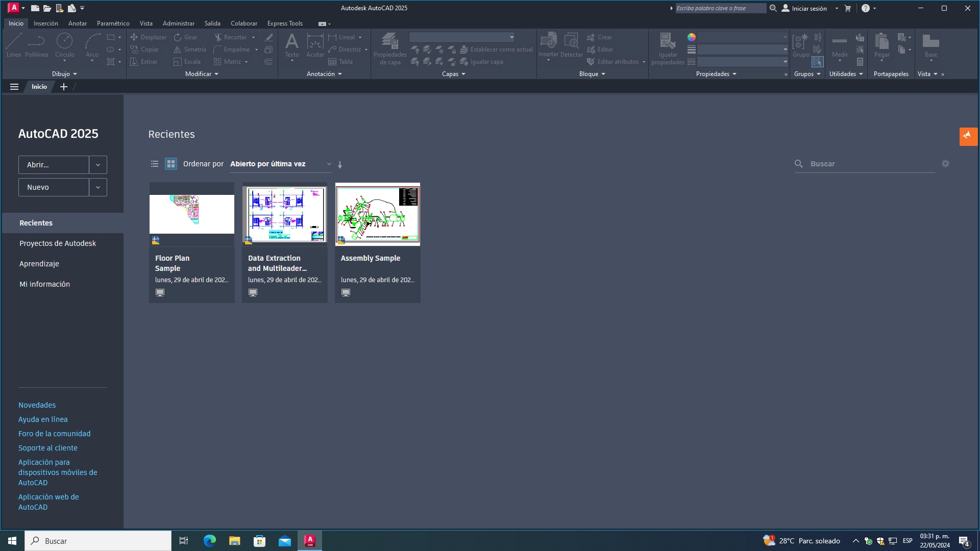Open the layer selection combo box
The height and width of the screenshot is (551, 980).
tap(462, 37)
